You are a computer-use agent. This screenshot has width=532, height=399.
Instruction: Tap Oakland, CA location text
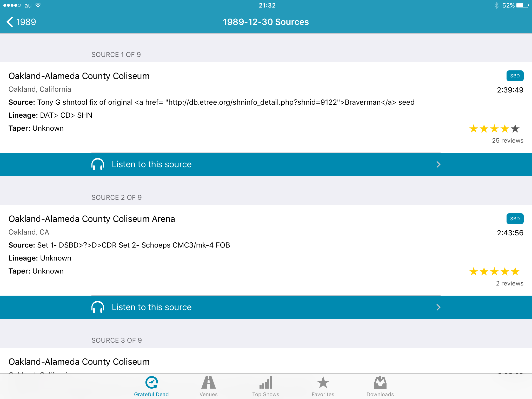click(x=29, y=232)
